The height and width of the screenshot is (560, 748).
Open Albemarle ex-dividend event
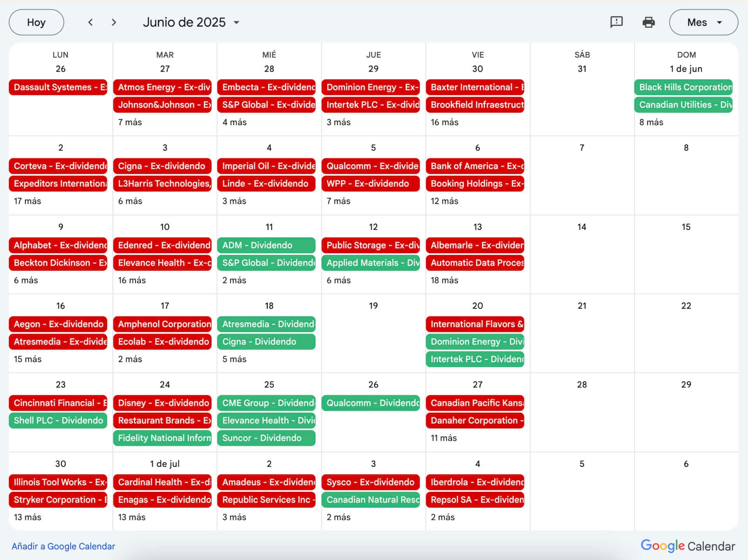coord(475,245)
